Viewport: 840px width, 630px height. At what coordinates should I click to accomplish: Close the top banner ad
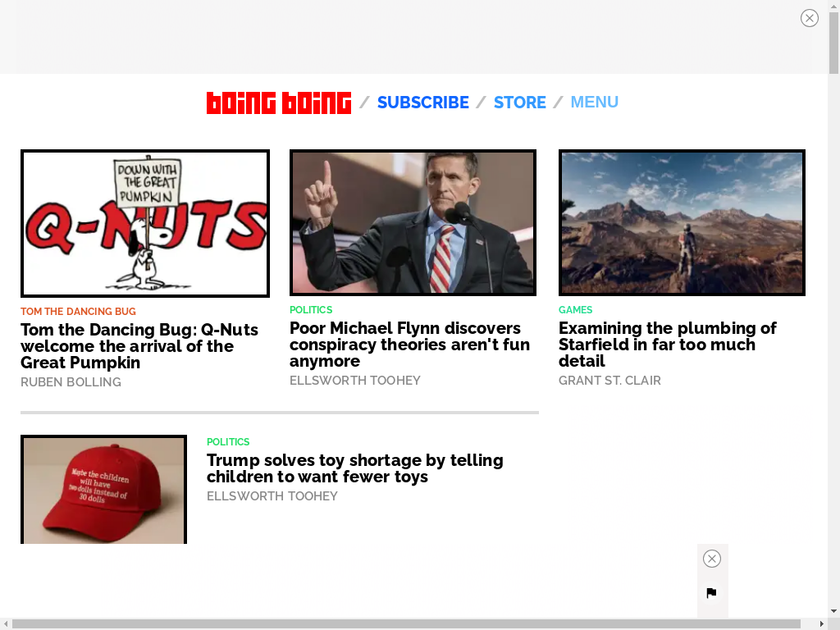point(809,18)
